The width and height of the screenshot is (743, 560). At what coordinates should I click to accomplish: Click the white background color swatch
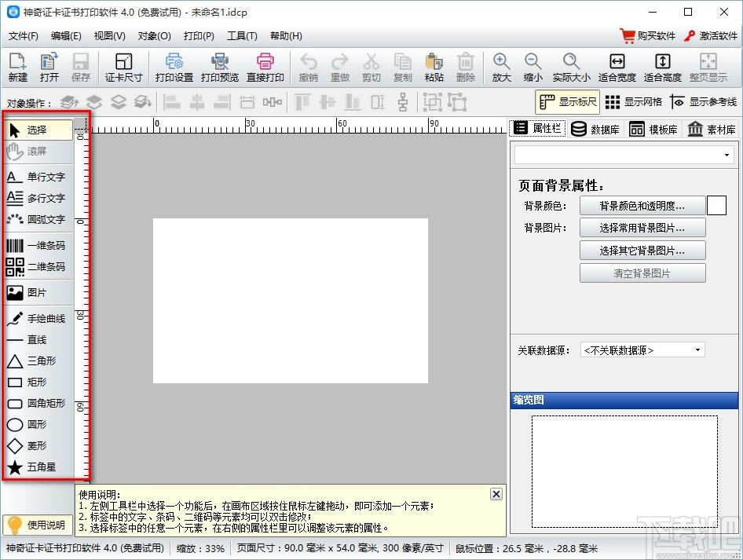(x=716, y=206)
